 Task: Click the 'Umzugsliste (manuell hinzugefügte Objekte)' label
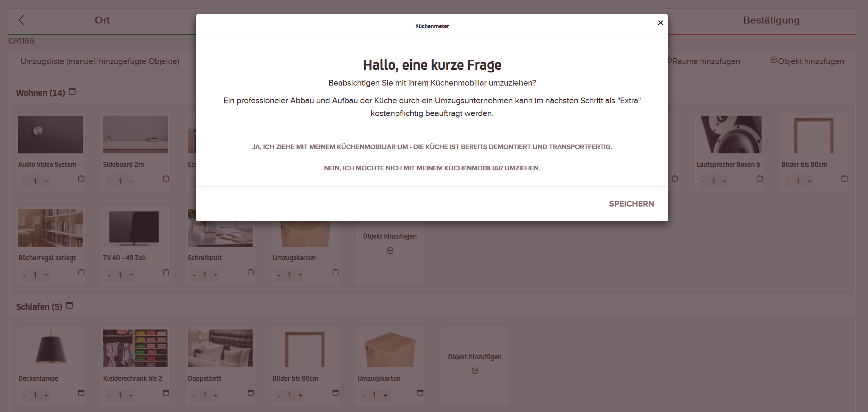(x=100, y=61)
